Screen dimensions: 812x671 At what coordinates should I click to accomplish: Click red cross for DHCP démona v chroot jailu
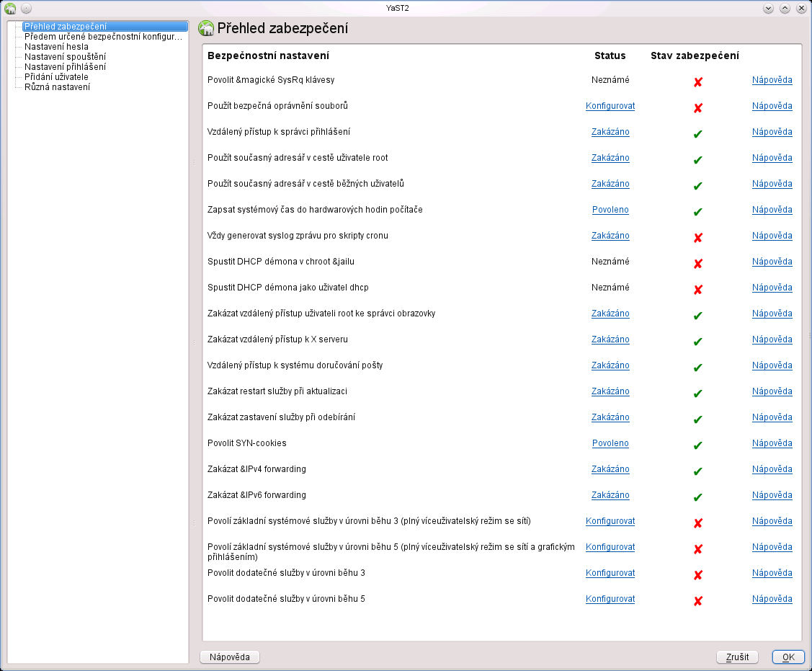tap(697, 263)
